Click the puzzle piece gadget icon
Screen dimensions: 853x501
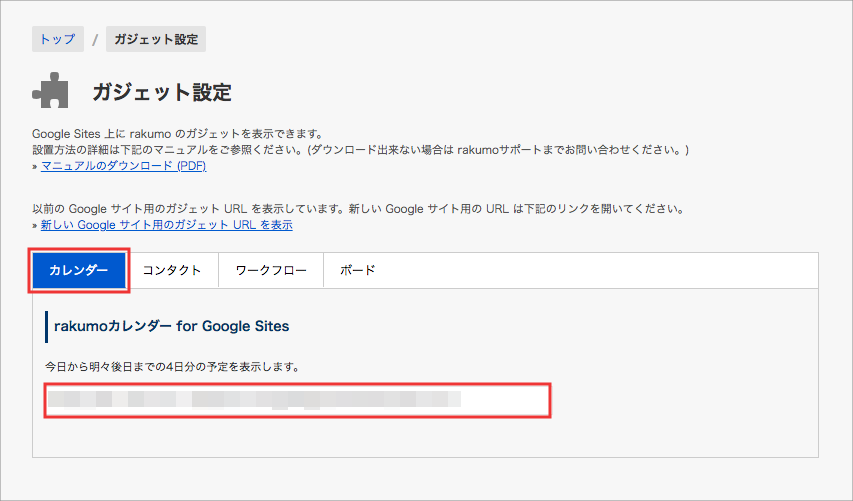click(x=50, y=90)
